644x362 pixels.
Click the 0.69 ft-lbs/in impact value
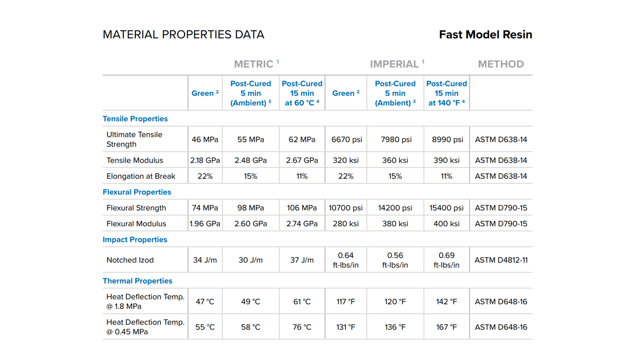click(x=446, y=260)
